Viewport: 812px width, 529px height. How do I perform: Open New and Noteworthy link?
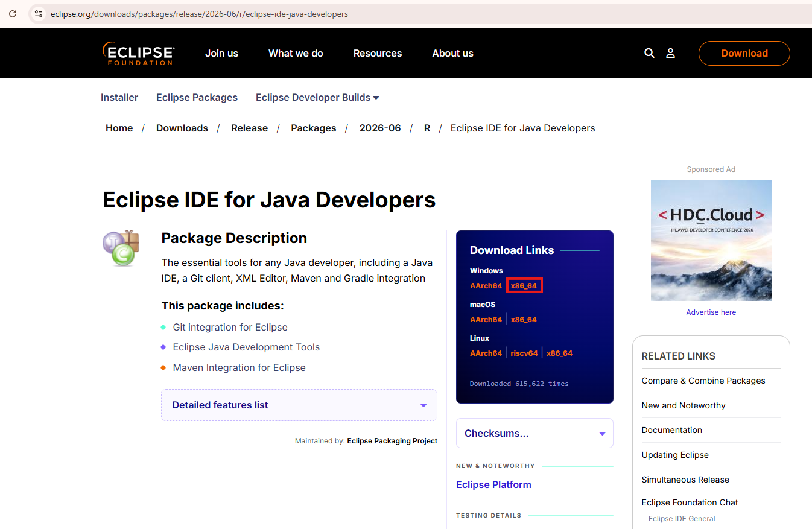(684, 405)
